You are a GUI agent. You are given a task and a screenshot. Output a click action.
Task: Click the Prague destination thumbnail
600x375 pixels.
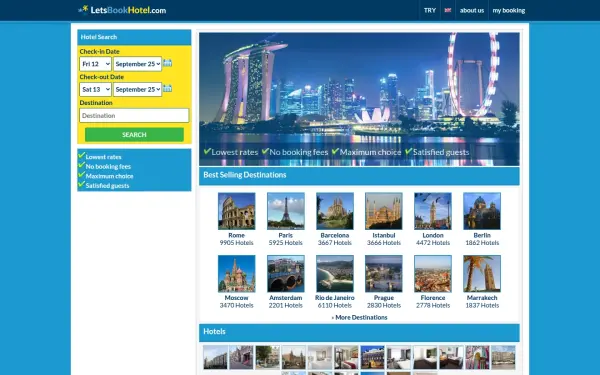tap(384, 274)
